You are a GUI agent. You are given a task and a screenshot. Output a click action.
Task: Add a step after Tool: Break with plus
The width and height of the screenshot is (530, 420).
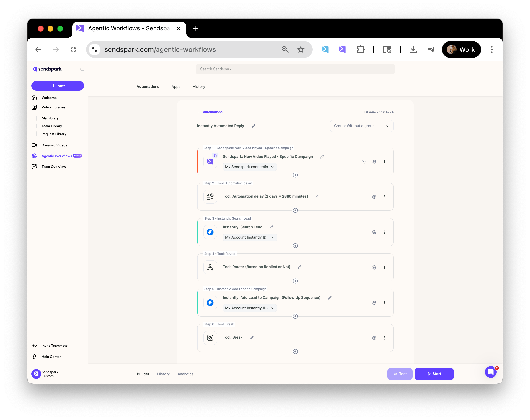coord(295,351)
